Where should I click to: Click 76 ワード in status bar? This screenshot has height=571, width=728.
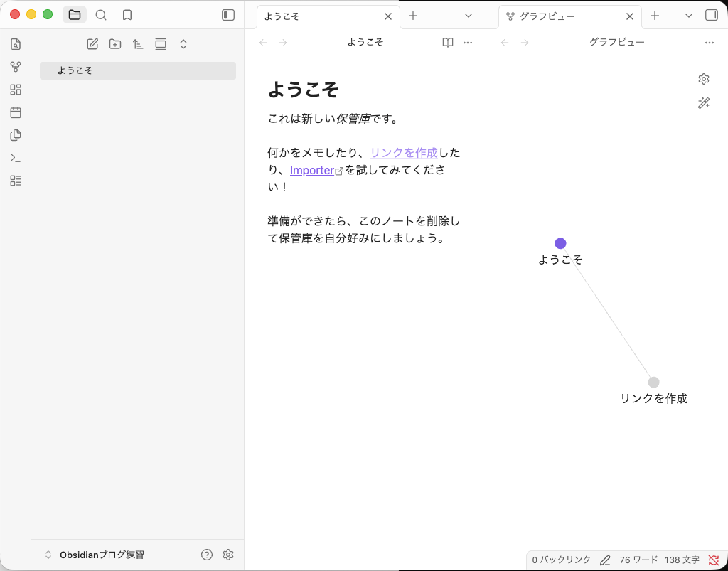coord(638,560)
